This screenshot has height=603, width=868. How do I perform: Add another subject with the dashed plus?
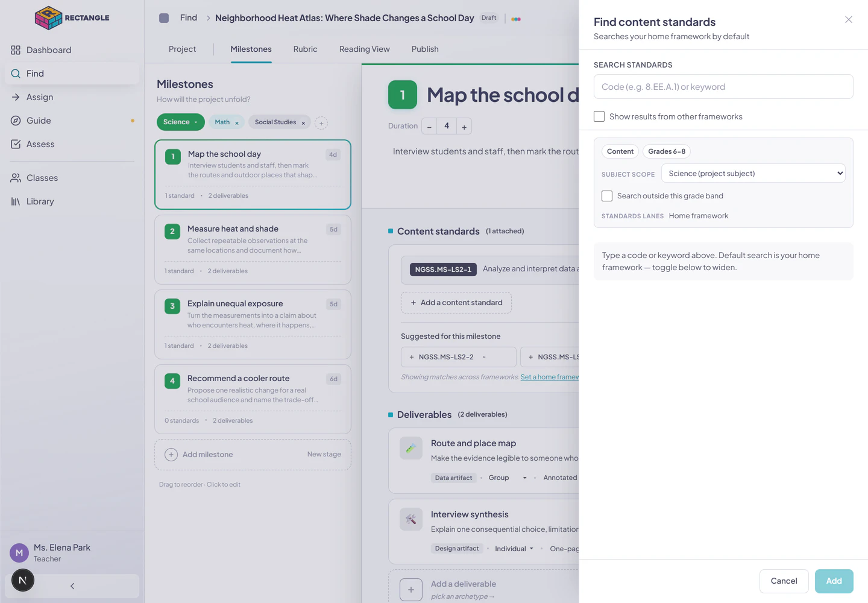click(321, 123)
